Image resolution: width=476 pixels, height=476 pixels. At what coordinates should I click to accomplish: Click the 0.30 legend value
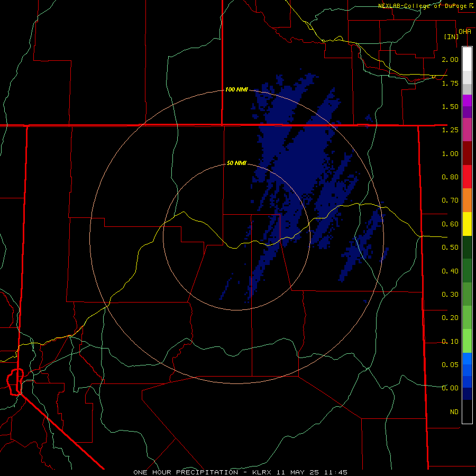tap(450, 295)
